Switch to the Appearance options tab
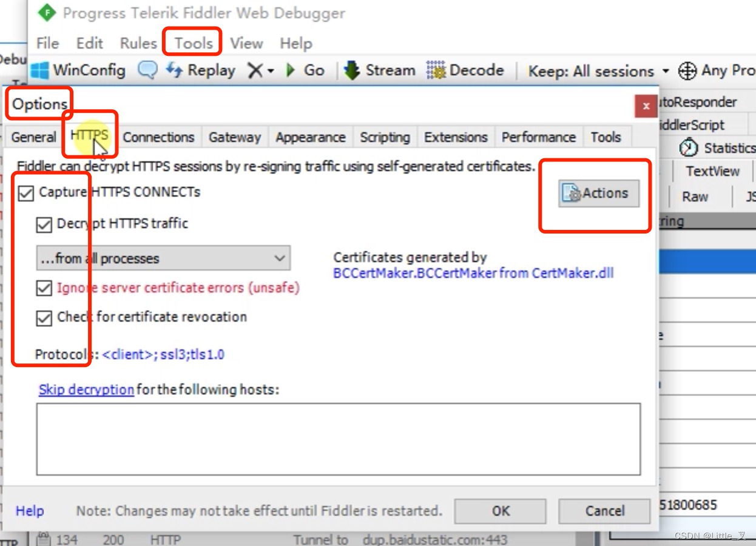The width and height of the screenshot is (756, 546). pos(311,137)
